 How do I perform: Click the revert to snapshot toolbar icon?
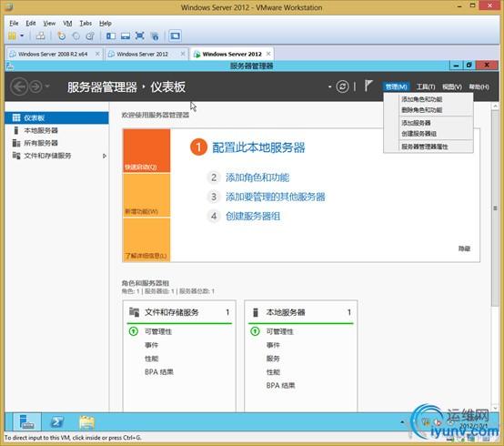[x=76, y=35]
